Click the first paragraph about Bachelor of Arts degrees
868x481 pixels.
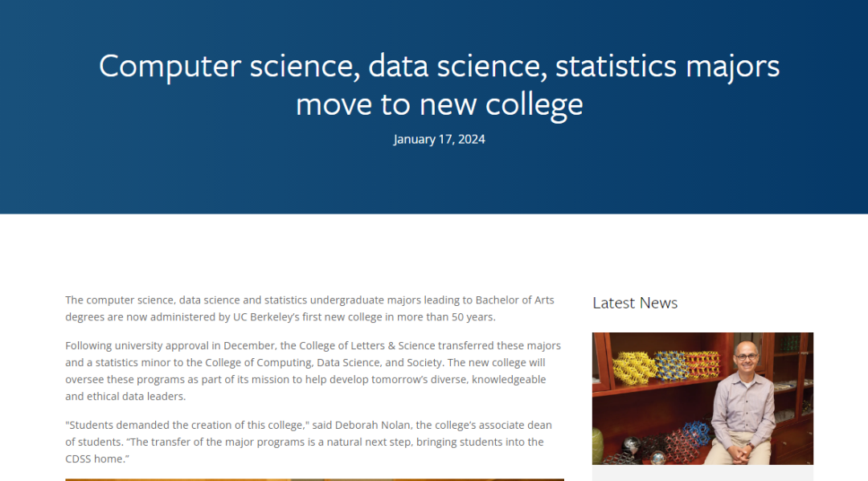tap(310, 308)
